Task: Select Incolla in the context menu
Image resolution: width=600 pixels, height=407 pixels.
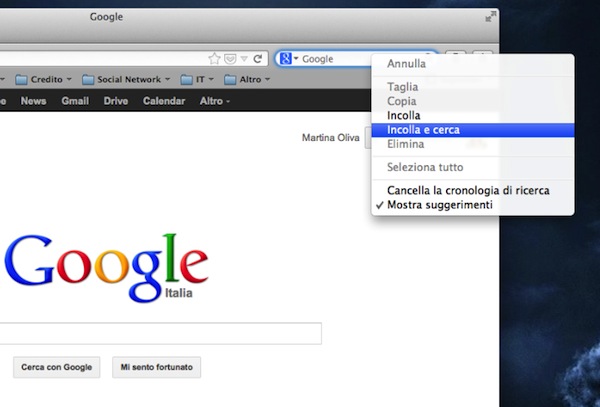Action: [473, 116]
